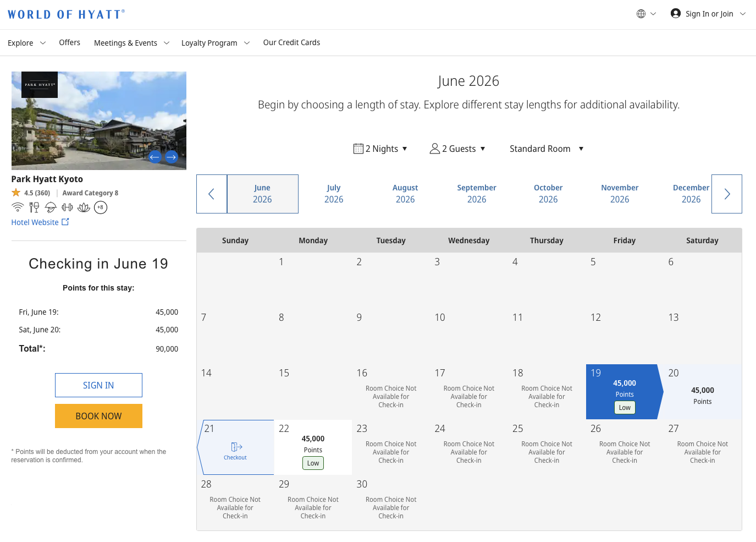Show the +8 more amenities
This screenshot has width=756, height=542.
(x=101, y=207)
